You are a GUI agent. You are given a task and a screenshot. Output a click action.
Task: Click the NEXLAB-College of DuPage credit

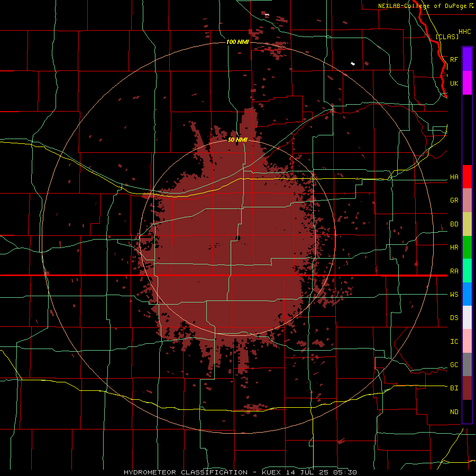[x=424, y=6]
